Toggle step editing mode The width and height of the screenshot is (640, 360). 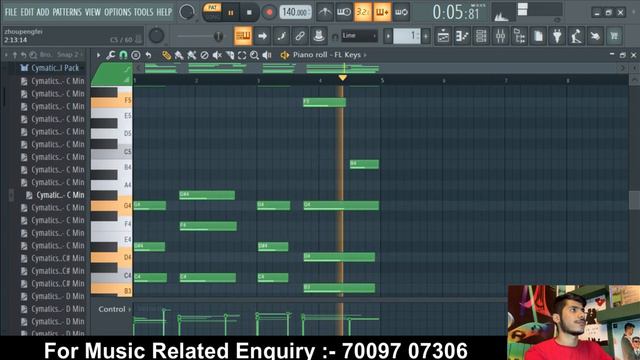281,36
